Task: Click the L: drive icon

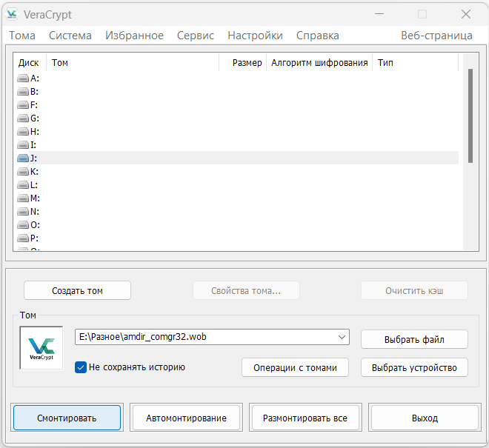Action: click(23, 185)
